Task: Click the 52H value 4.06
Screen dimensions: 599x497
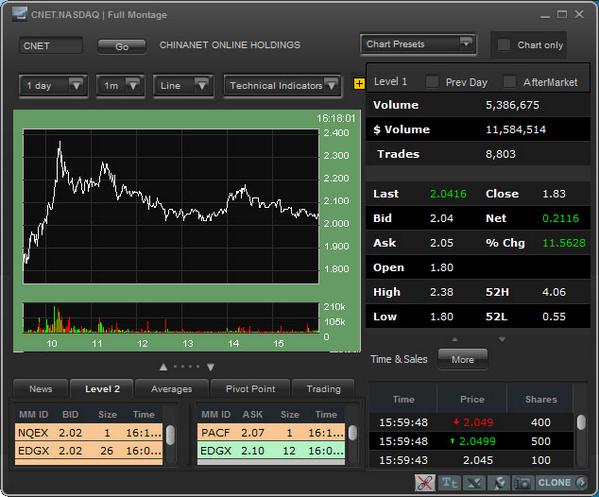Action: click(554, 292)
